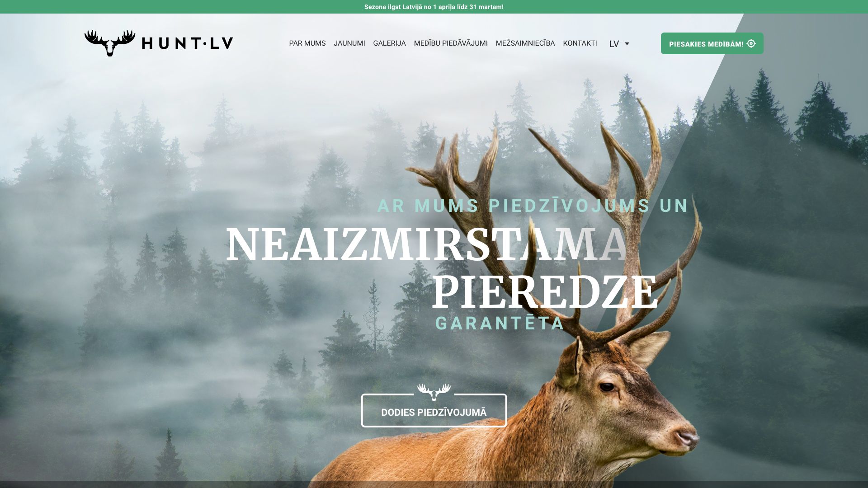
Task: Click the season announcement top banner
Action: click(x=434, y=7)
